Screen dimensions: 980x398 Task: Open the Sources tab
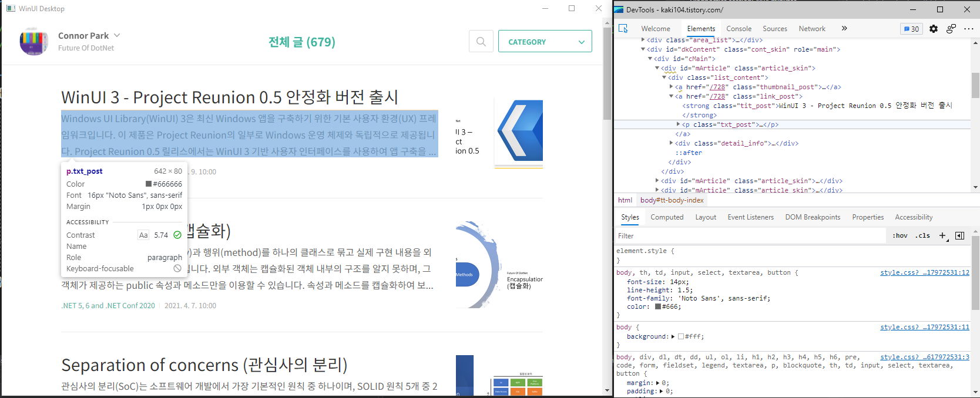(775, 28)
